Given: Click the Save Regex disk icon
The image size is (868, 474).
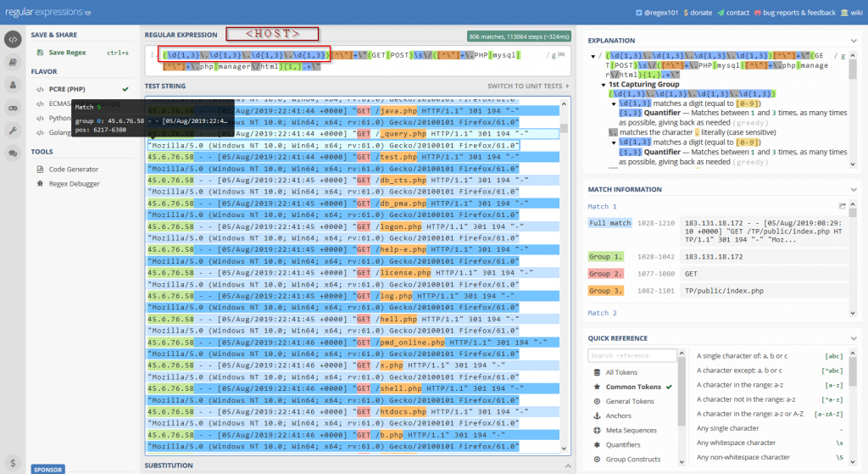Looking at the screenshot, I should click(40, 53).
